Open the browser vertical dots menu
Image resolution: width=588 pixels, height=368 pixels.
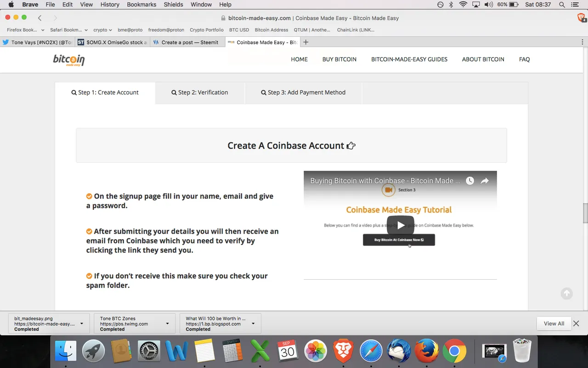click(x=582, y=42)
